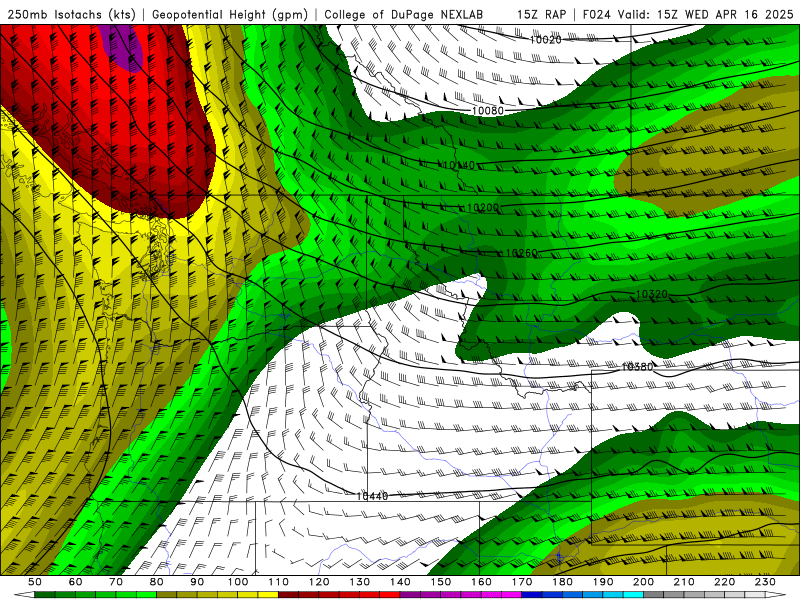Click the 10320 height contour label
Image resolution: width=800 pixels, height=600 pixels.
click(652, 294)
